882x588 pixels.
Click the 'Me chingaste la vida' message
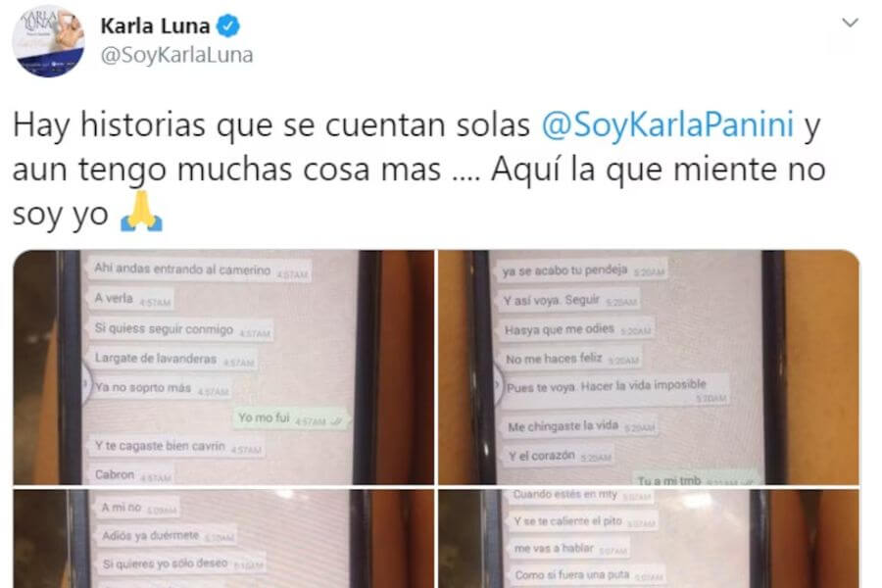coord(580,426)
